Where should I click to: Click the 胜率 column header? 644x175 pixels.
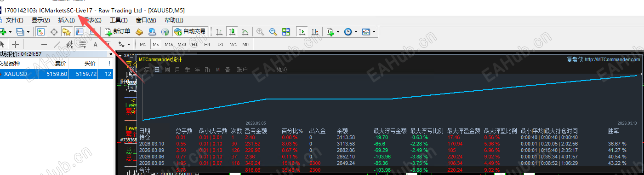613,131
